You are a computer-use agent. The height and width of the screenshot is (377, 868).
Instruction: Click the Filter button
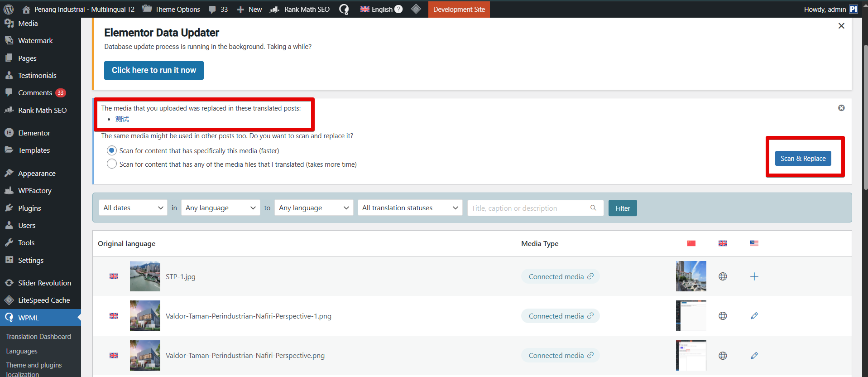pos(622,208)
